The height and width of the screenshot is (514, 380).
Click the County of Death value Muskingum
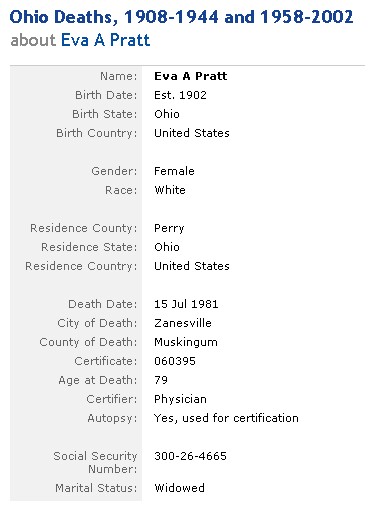coord(186,342)
